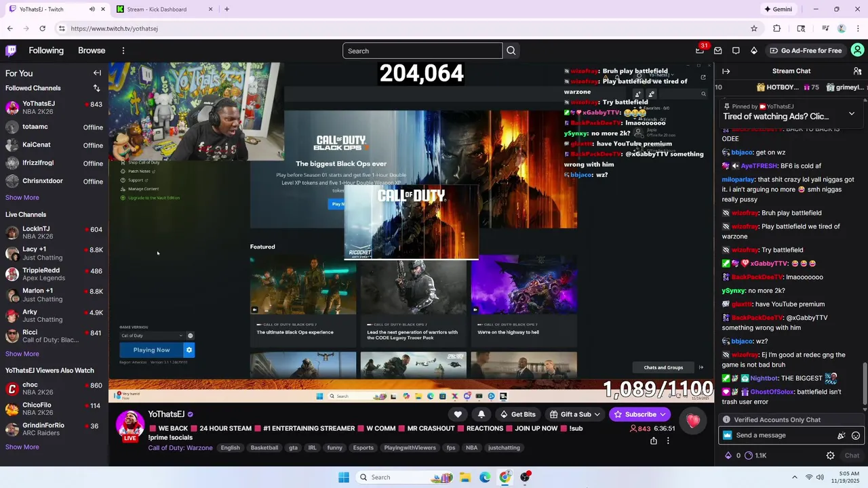868x488 pixels.
Task: Open Twitch notifications inbox with 31 badge
Action: point(700,51)
